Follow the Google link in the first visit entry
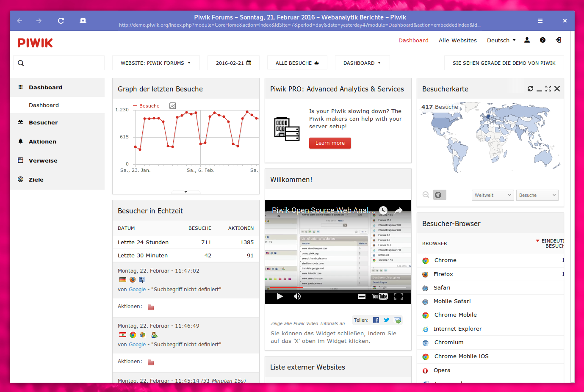 137,290
